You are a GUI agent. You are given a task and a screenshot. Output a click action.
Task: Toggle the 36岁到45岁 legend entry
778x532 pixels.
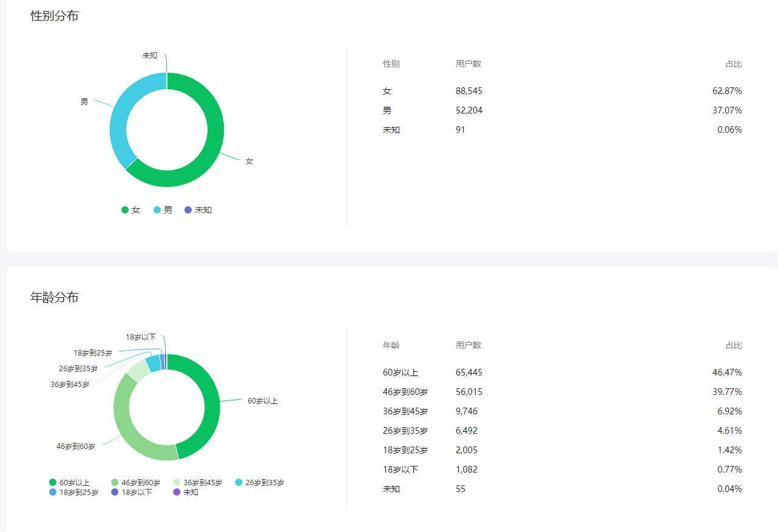tap(197, 483)
